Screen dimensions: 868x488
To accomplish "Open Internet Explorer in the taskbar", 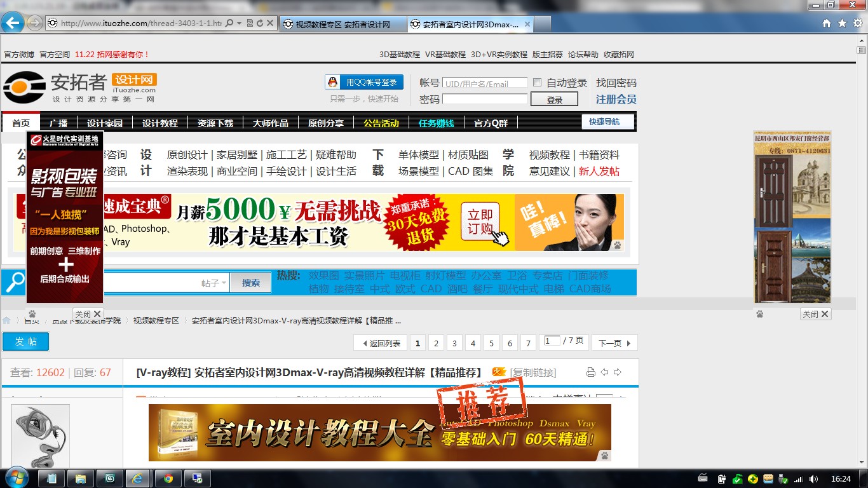I will pyautogui.click(x=138, y=478).
